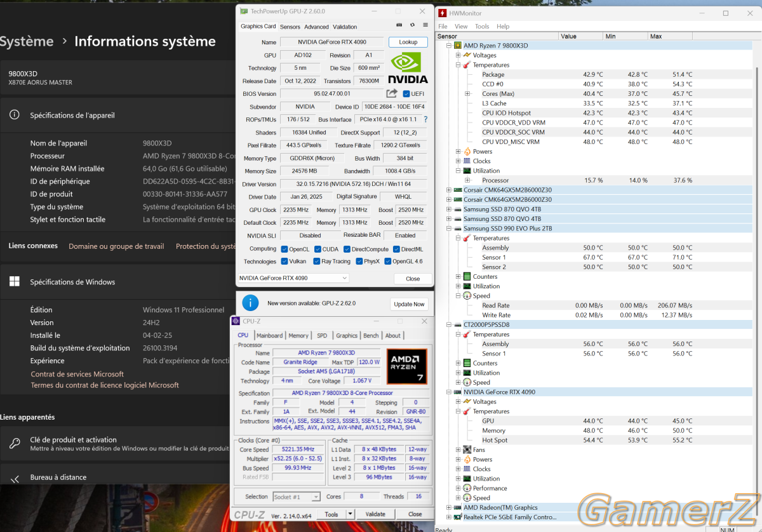Collapse the Samsung SSD 990 EVO Plus 2TB node
Viewport: 762px width, 532px height.
tap(449, 228)
